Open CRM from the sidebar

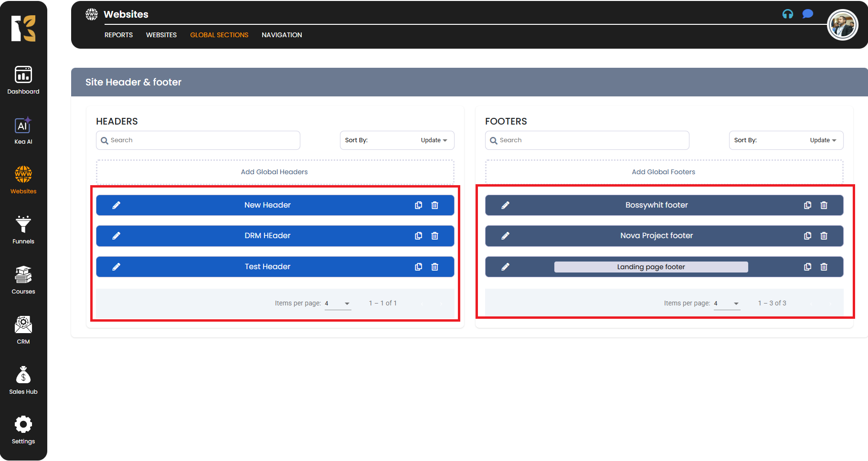23,330
